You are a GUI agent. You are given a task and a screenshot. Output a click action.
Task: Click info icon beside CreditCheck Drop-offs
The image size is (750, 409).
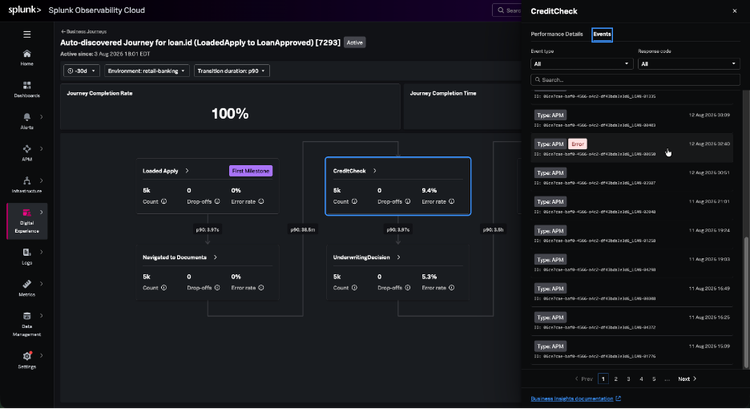[408, 201]
